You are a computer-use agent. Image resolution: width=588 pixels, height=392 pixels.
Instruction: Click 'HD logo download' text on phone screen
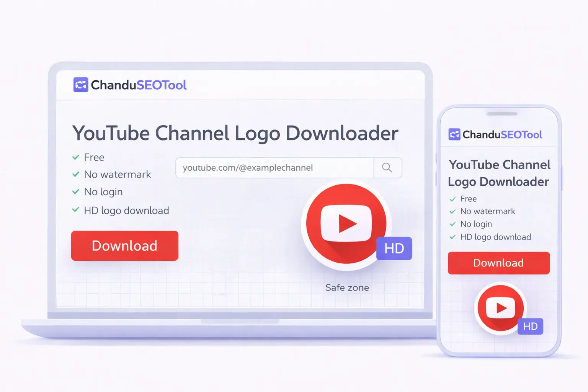(496, 237)
